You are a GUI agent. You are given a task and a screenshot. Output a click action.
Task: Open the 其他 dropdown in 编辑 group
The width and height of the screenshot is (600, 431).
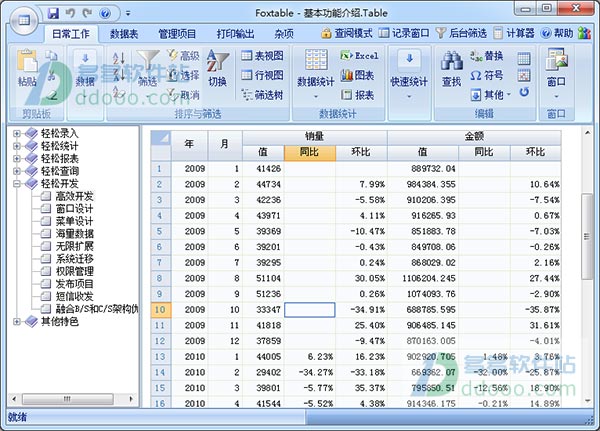tap(491, 95)
